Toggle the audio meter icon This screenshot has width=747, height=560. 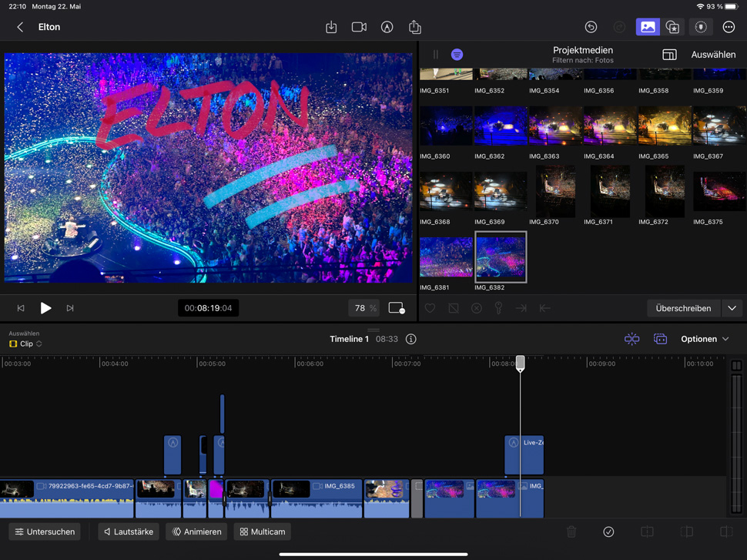click(x=736, y=366)
